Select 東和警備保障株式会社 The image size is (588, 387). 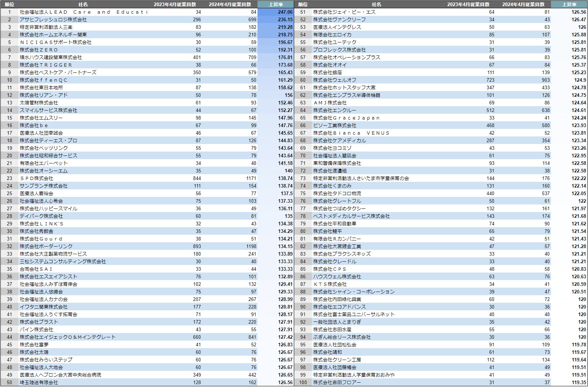pos(337,163)
